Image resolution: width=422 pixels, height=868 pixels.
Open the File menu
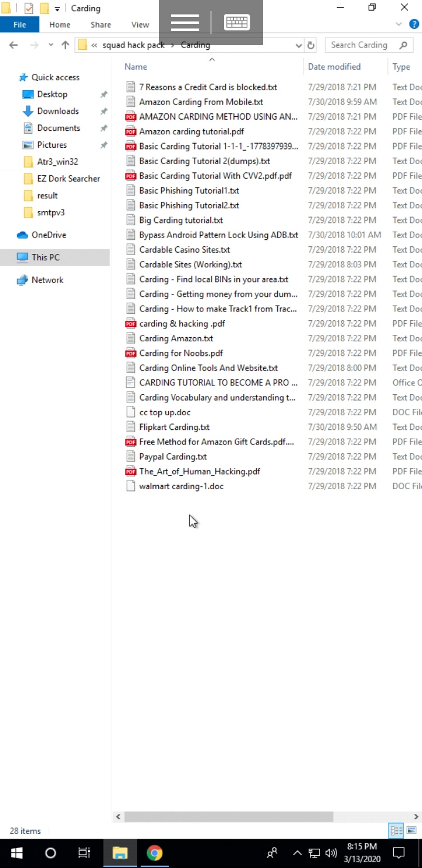(19, 25)
